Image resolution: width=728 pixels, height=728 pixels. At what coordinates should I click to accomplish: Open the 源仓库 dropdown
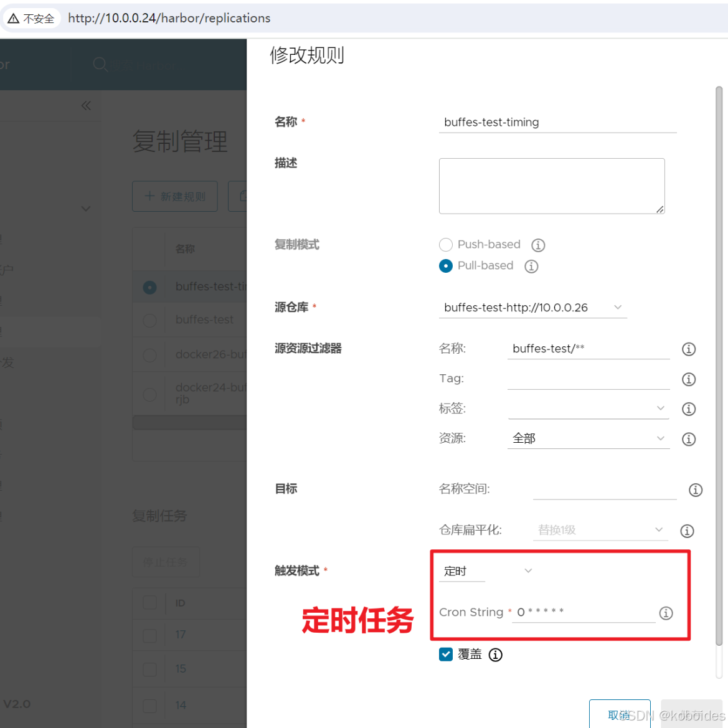[x=532, y=308]
